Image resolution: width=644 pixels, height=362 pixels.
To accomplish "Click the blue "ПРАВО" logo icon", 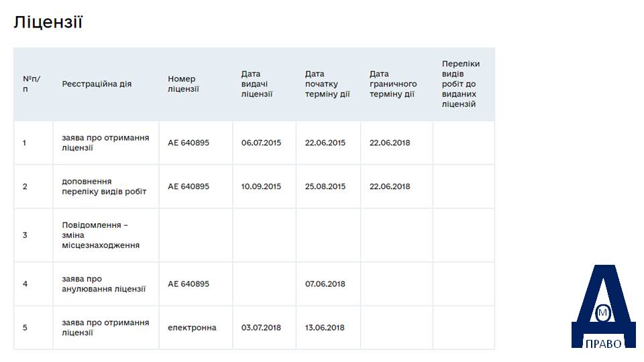I will click(x=603, y=306).
